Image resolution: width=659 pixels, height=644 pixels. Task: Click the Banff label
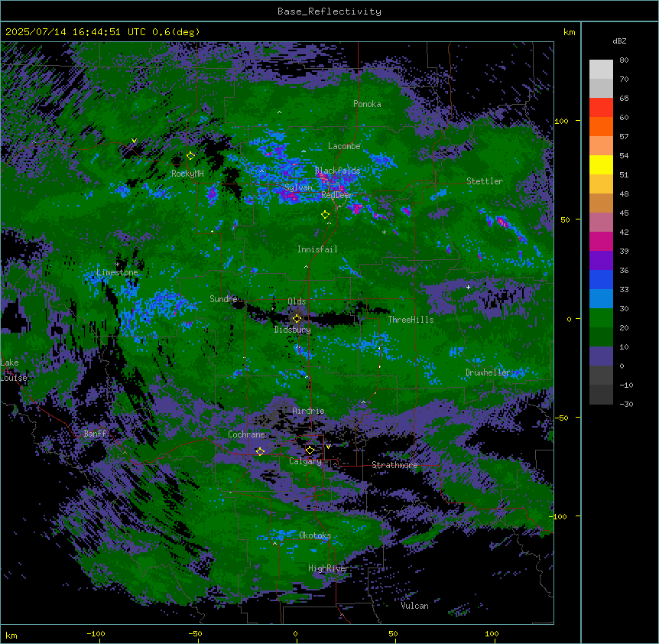click(x=95, y=434)
